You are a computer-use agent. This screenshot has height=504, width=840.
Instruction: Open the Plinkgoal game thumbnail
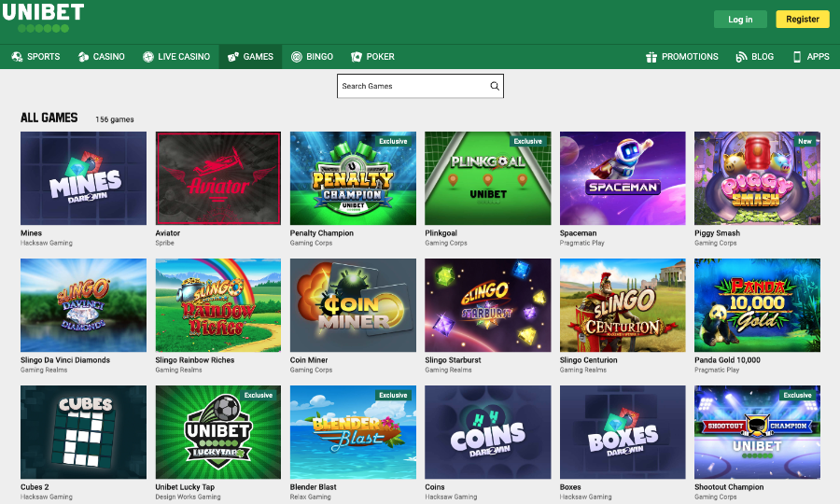click(487, 178)
